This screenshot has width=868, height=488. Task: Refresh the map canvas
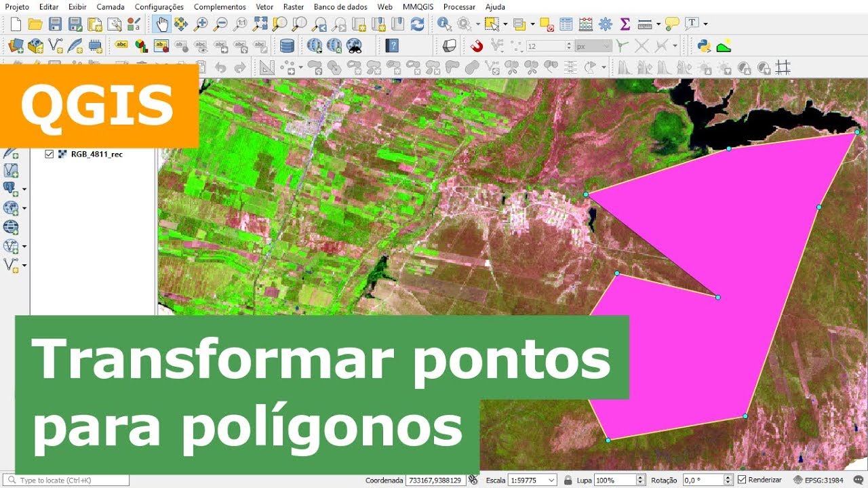tap(418, 24)
